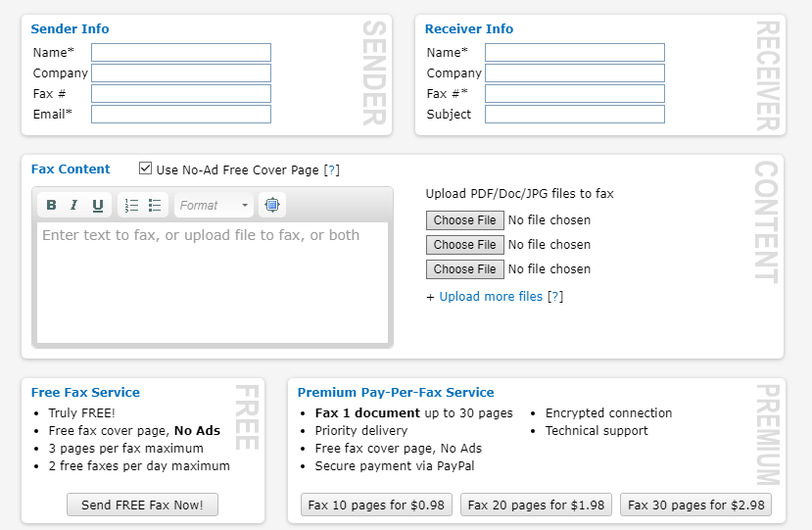Toggle bold formatting in fax editor
This screenshot has width=812, height=530.
pyautogui.click(x=52, y=206)
